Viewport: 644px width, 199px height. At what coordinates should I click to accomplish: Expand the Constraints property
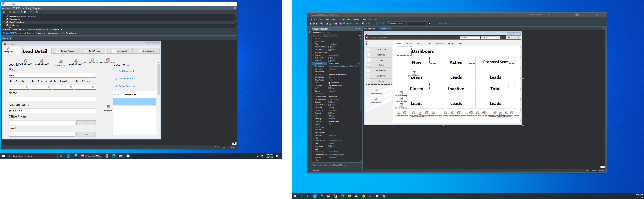pyautogui.click(x=313, y=85)
